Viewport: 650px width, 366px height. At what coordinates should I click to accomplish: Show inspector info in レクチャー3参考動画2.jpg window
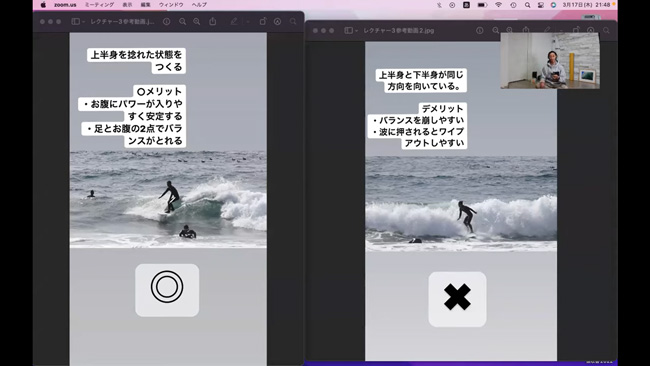[480, 30]
